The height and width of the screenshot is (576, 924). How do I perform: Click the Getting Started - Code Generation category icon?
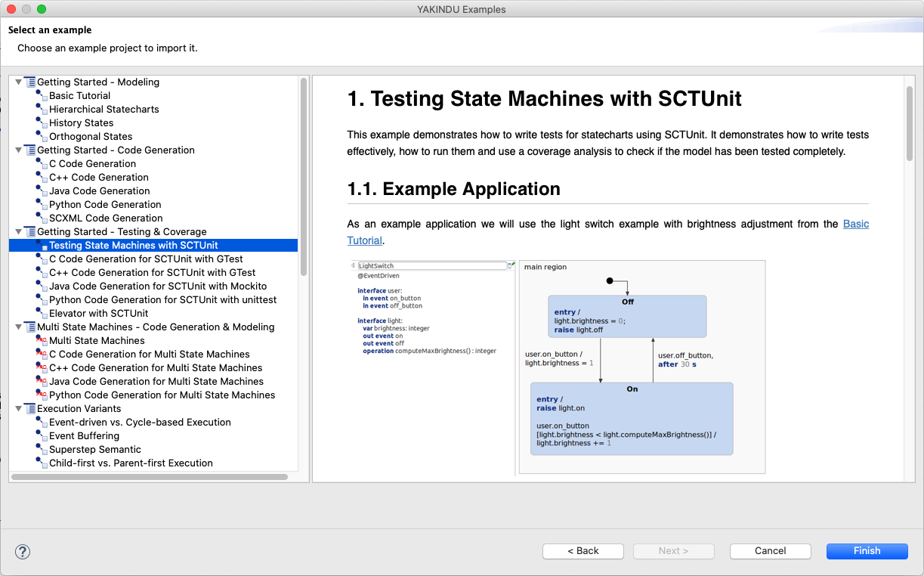(30, 150)
